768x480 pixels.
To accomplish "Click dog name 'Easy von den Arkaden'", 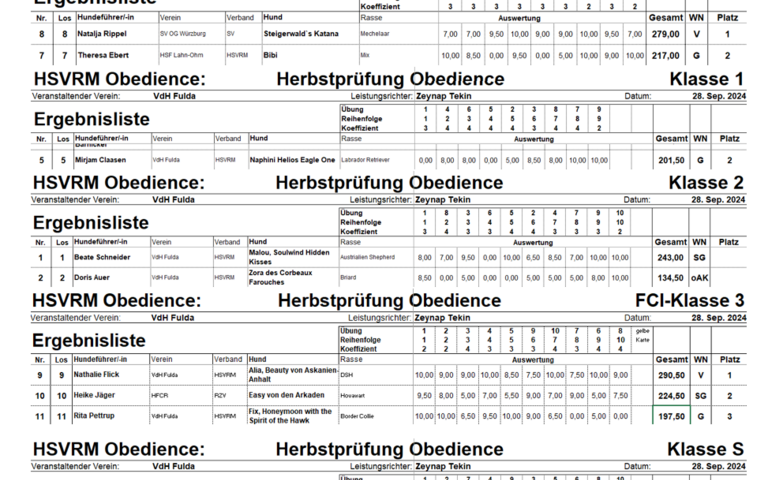I will coord(286,395).
